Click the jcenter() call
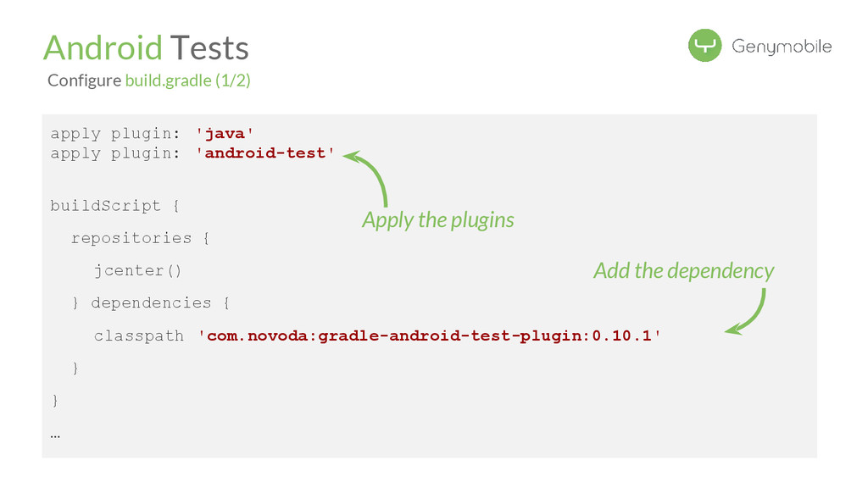The width and height of the screenshot is (868, 488). click(x=137, y=270)
